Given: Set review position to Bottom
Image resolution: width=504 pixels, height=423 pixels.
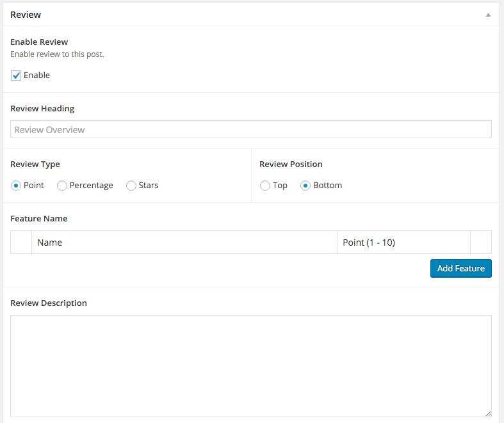Looking at the screenshot, I should click(305, 186).
